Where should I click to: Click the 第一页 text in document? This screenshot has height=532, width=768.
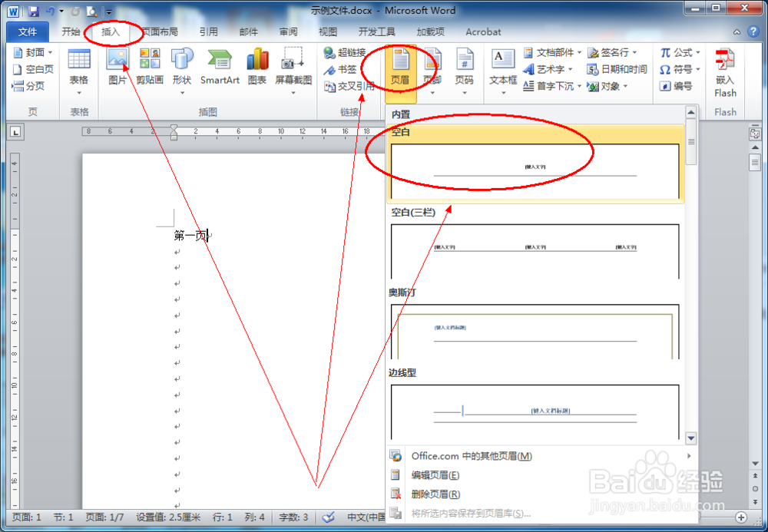190,236
